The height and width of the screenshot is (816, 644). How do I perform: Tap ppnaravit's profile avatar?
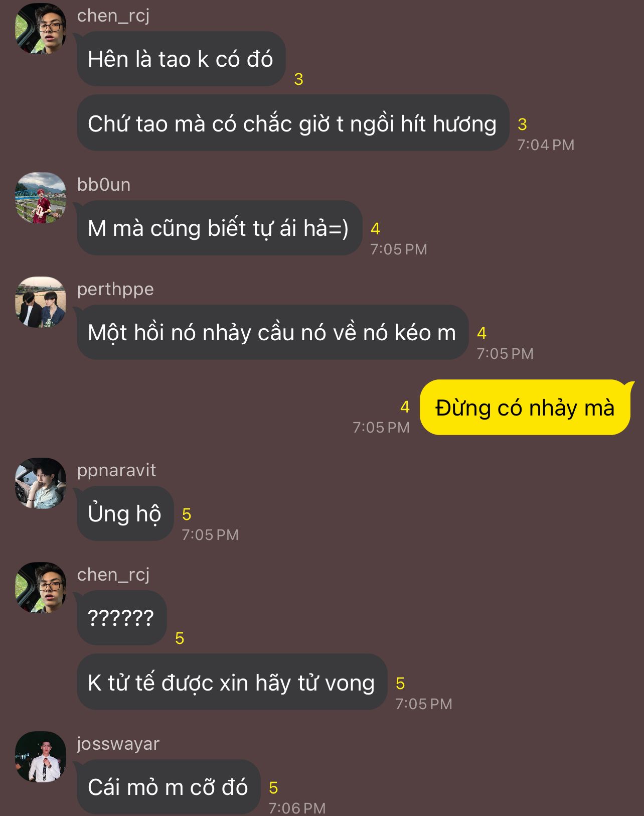(41, 483)
